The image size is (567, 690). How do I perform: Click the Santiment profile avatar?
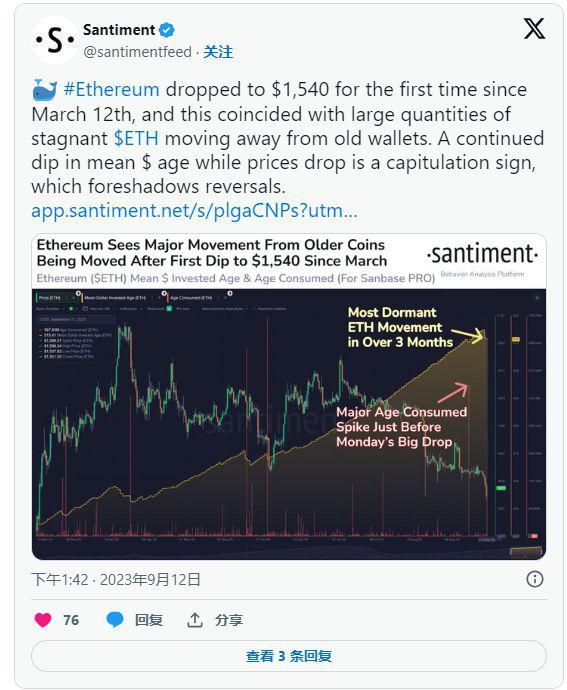pos(55,40)
